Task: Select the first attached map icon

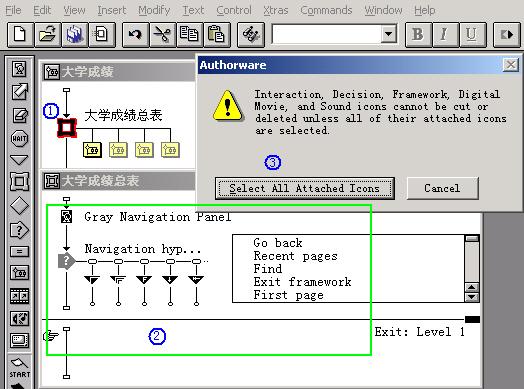Action: [x=92, y=150]
